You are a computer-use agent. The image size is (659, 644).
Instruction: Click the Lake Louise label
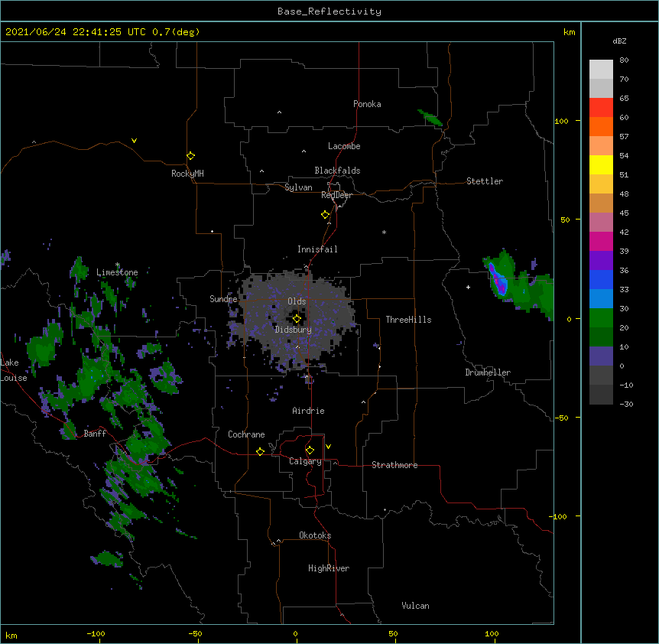click(x=12, y=370)
